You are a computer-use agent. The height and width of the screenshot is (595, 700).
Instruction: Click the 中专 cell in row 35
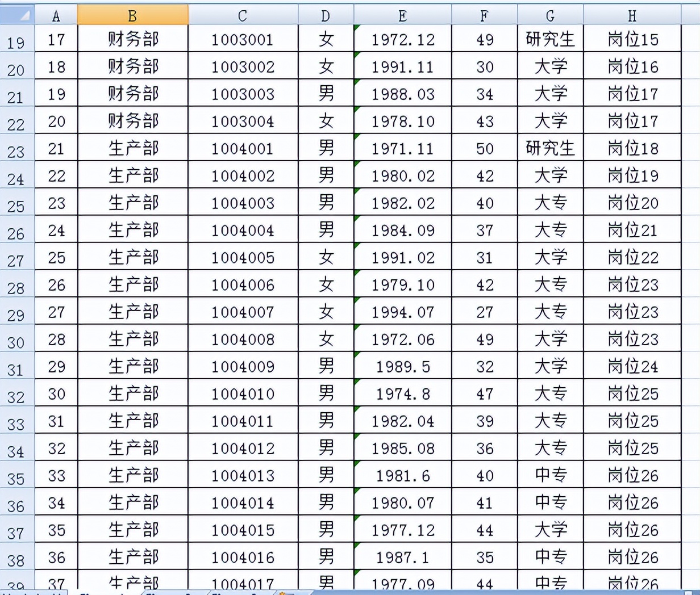550,475
